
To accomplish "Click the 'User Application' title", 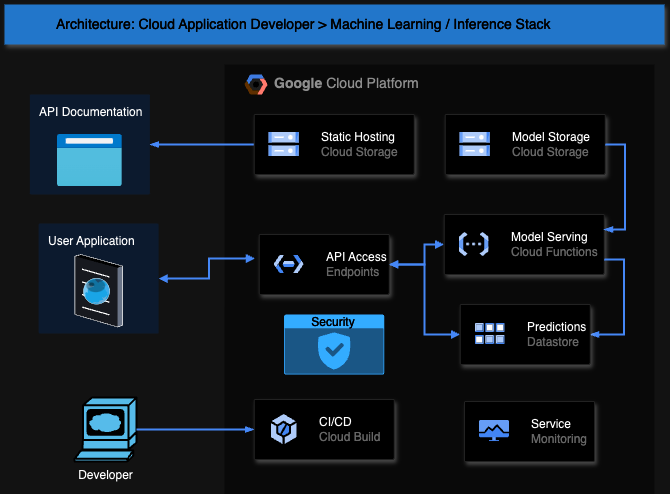I will pyautogui.click(x=91, y=241).
